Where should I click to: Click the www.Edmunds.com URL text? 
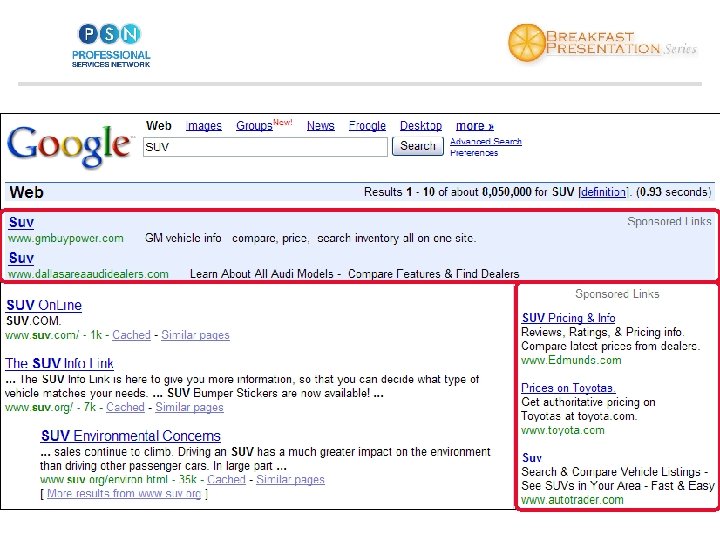pyautogui.click(x=571, y=360)
